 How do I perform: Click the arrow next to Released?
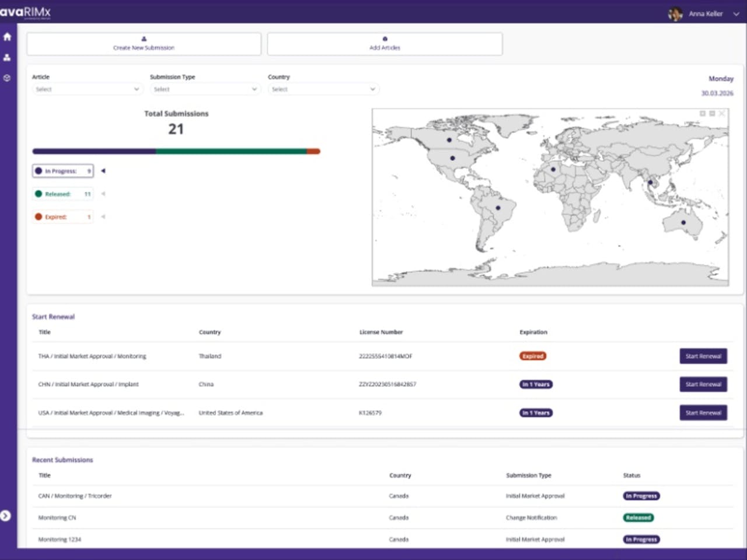pos(103,194)
